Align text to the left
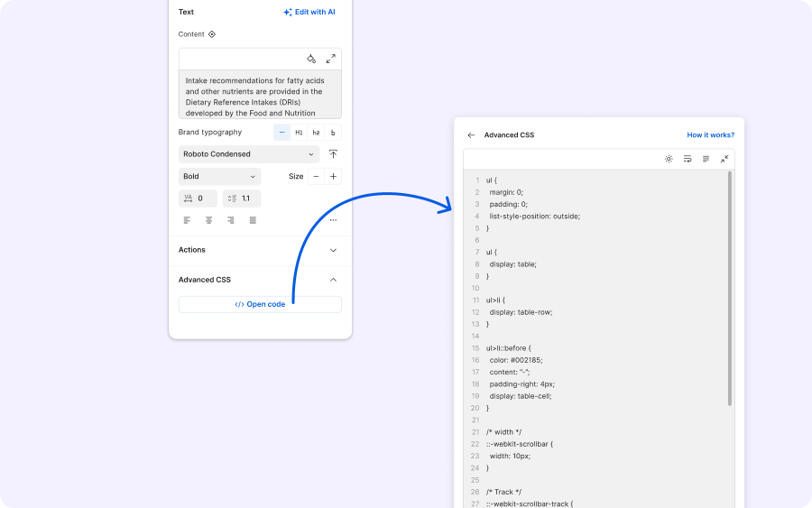 [x=187, y=220]
